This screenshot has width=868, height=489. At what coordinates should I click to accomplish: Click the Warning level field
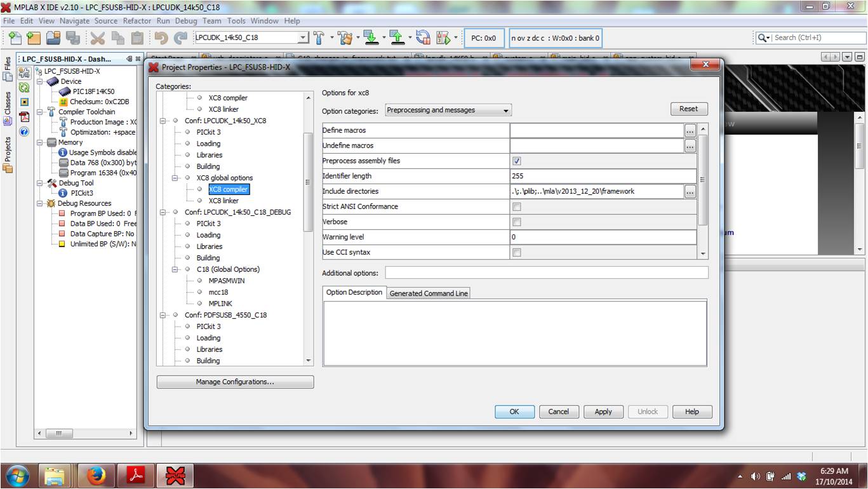603,237
